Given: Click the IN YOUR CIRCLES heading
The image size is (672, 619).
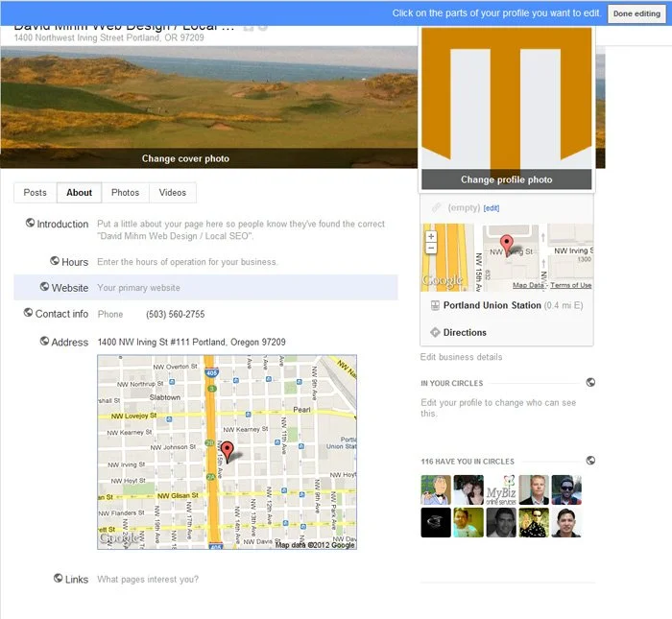Looking at the screenshot, I should [452, 383].
